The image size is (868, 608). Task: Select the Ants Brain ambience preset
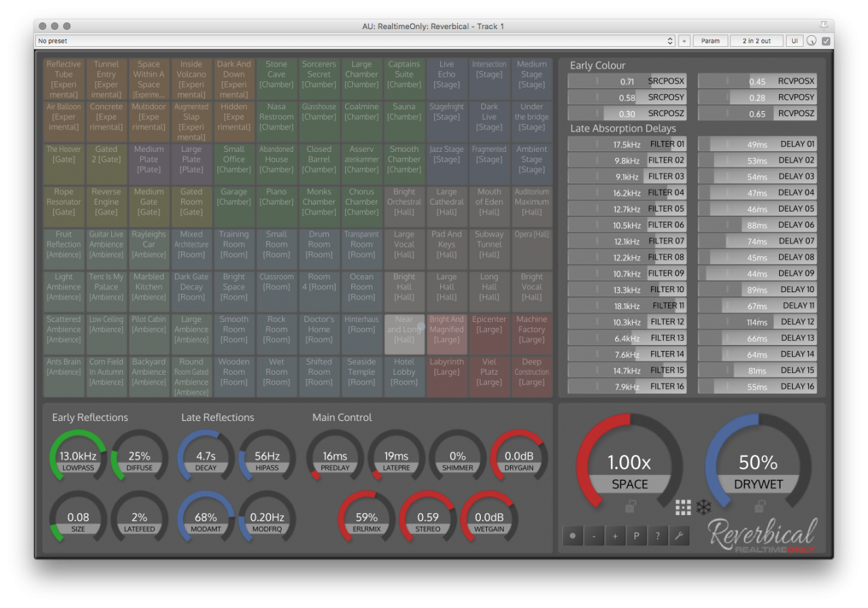tap(64, 377)
